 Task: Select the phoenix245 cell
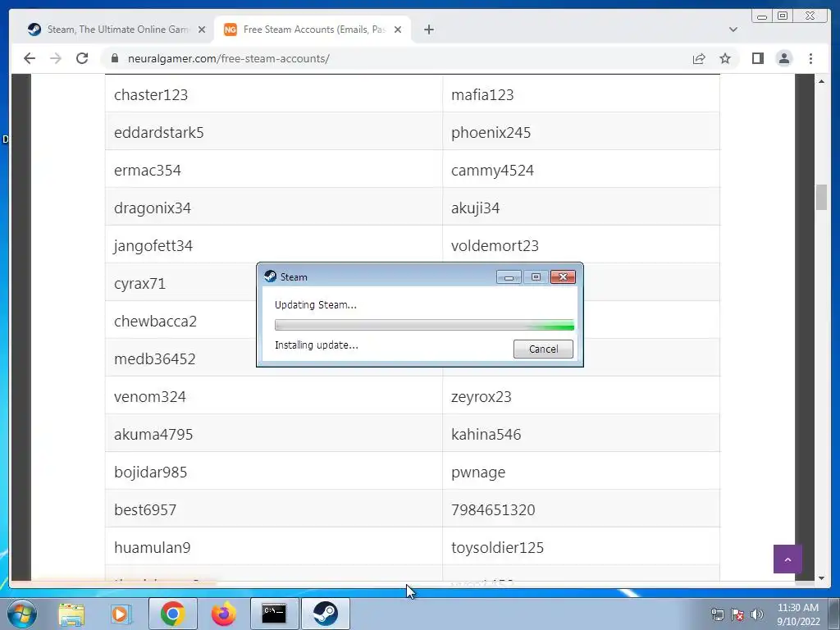coord(582,131)
